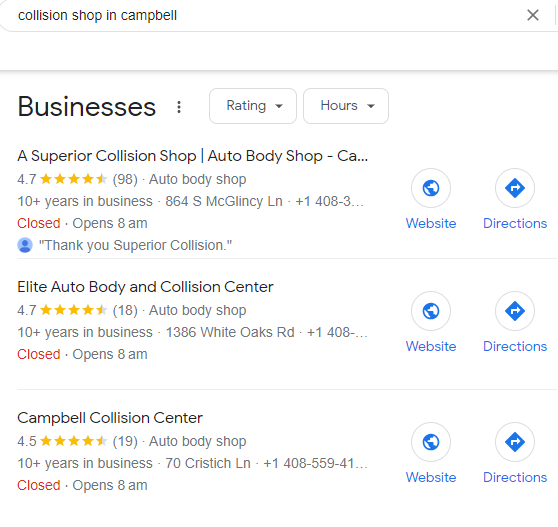
Task: Click the Directions icon for Campbell Collision Center
Action: (515, 442)
